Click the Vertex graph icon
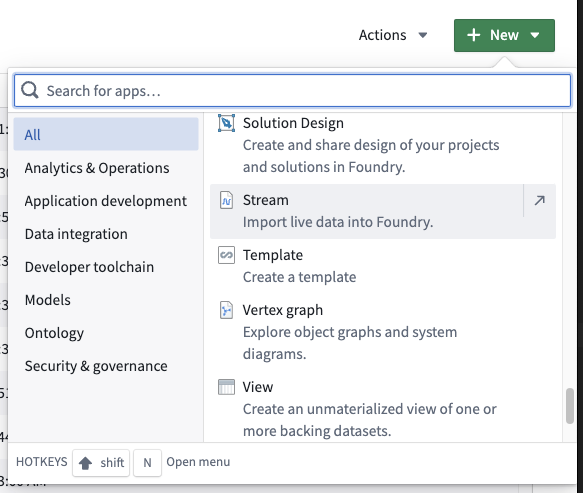The height and width of the screenshot is (493, 583). pos(226,310)
